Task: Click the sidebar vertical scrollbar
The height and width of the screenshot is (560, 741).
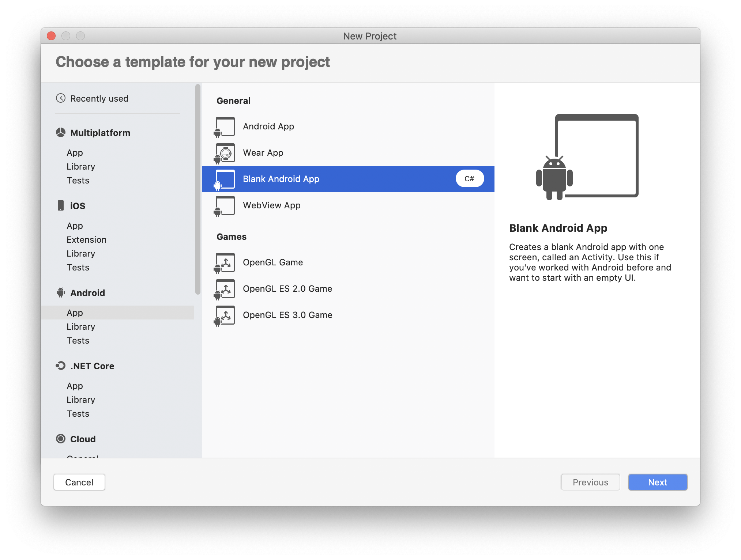Action: (198, 190)
